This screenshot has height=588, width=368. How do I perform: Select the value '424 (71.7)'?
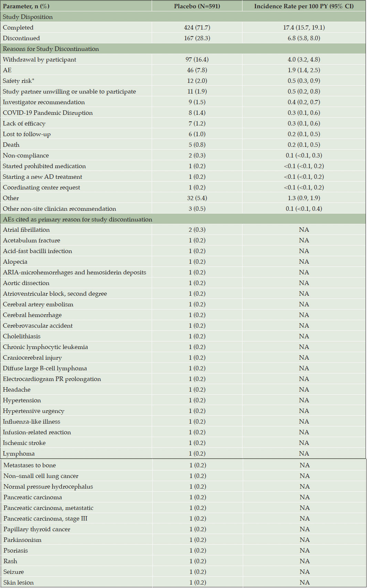[x=197, y=28]
